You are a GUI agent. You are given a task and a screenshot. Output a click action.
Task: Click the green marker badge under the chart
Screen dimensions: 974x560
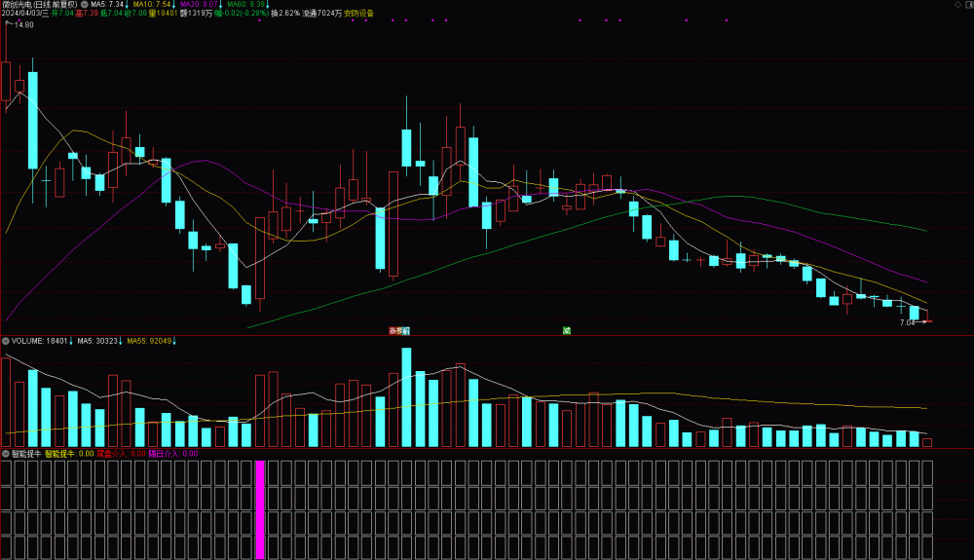pyautogui.click(x=567, y=331)
